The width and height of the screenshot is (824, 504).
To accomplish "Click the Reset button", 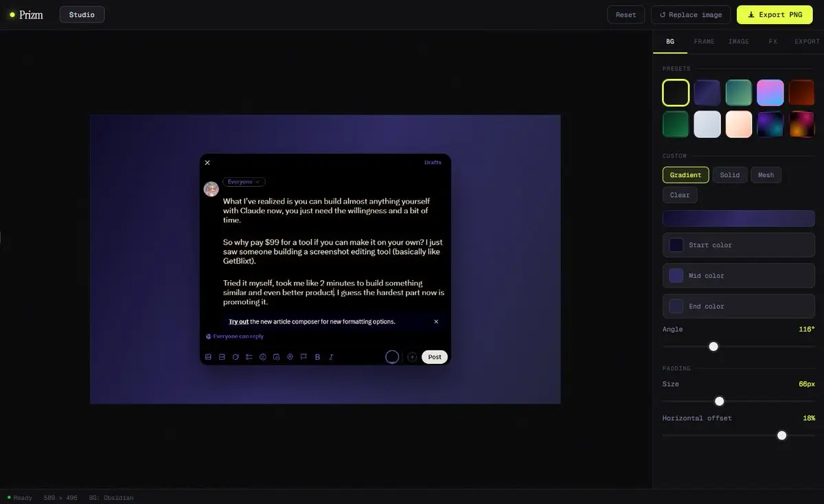I will coord(626,14).
